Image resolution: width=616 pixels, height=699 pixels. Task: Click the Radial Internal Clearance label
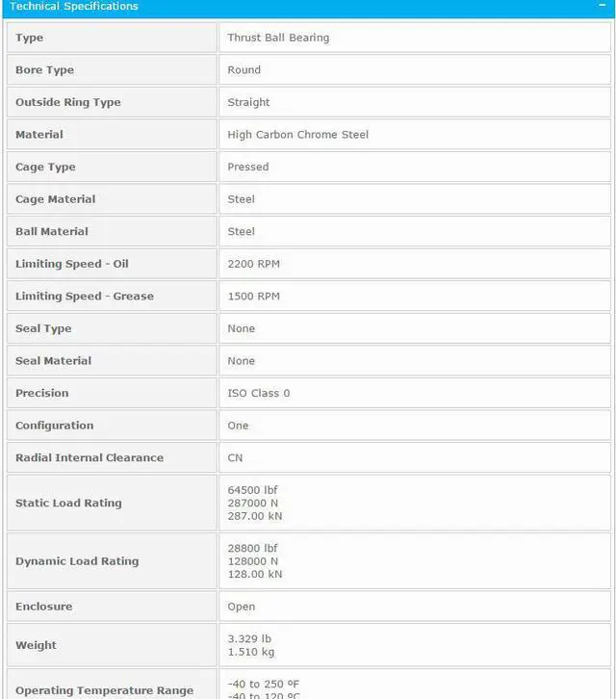click(x=90, y=457)
